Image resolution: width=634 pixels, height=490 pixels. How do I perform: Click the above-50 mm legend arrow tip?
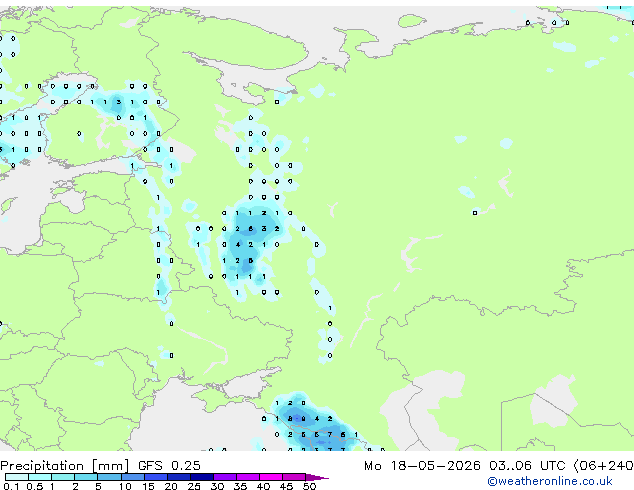coord(317,477)
